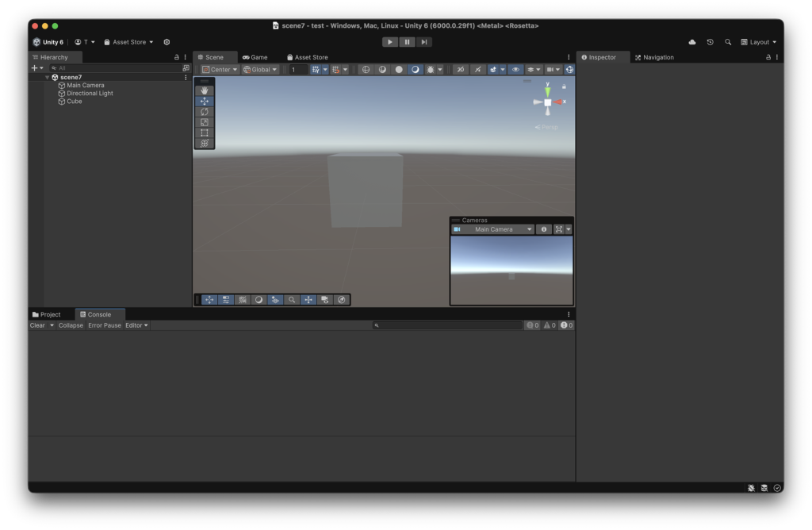Collapse the scene7 hierarchy tree

(47, 78)
